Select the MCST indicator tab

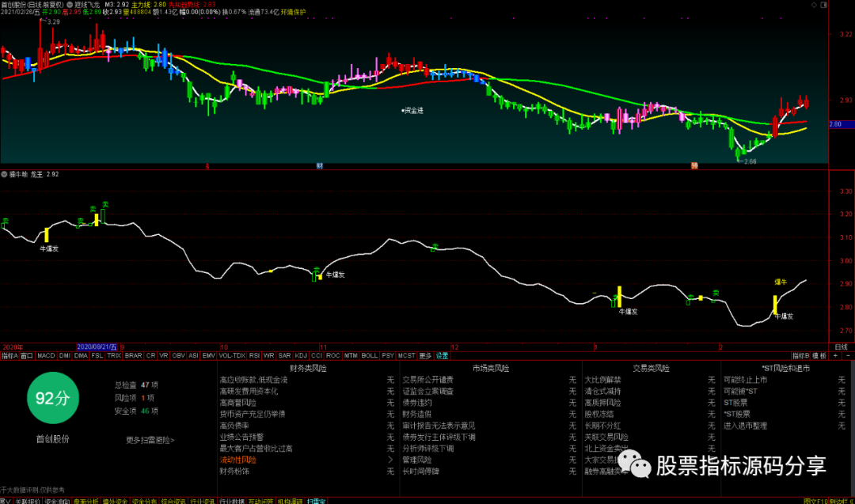(x=407, y=356)
